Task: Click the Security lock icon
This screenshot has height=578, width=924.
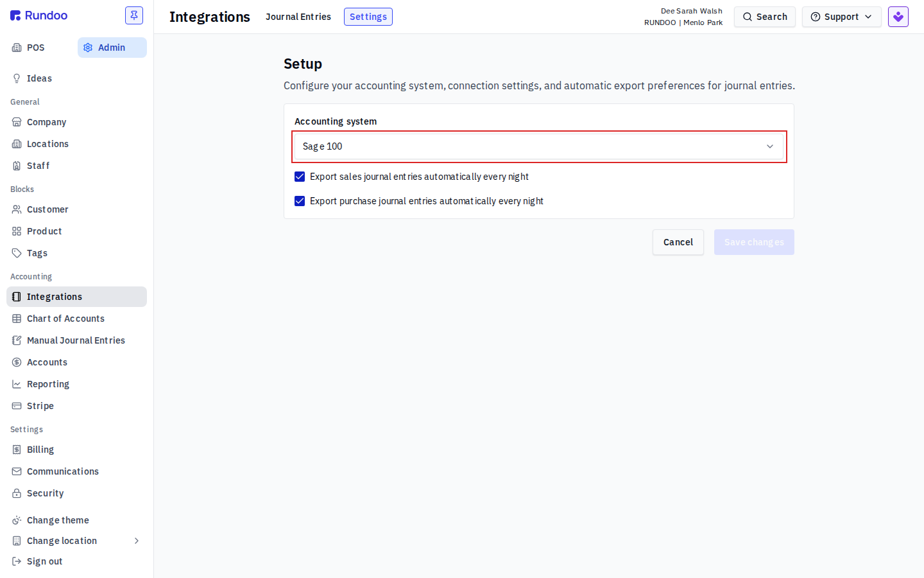Action: coord(17,493)
